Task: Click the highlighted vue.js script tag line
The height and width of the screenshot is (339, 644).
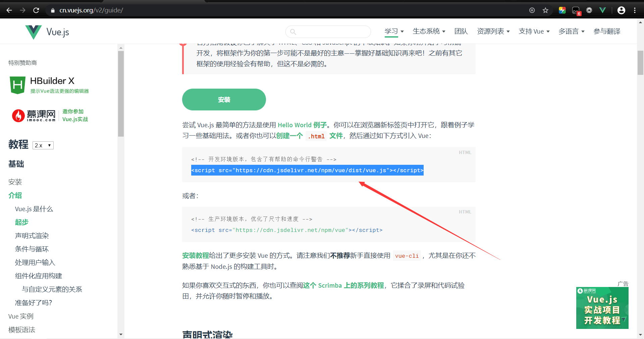Action: point(307,171)
